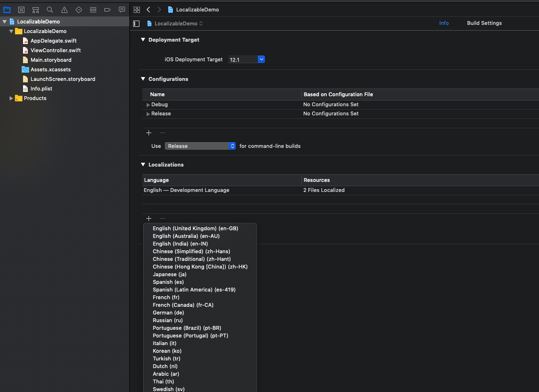The image size is (539, 392).
Task: Click the related items grid icon
Action: 137,10
